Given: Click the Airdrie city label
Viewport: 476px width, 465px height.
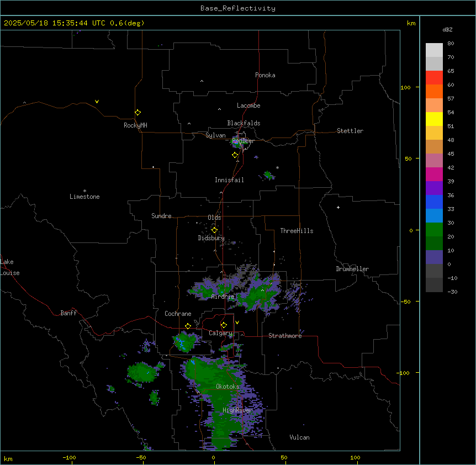Looking at the screenshot, I should coord(223,297).
